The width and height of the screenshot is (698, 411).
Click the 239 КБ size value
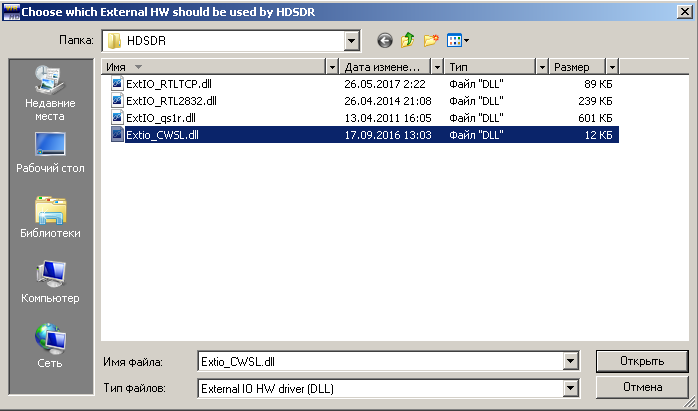pos(595,101)
